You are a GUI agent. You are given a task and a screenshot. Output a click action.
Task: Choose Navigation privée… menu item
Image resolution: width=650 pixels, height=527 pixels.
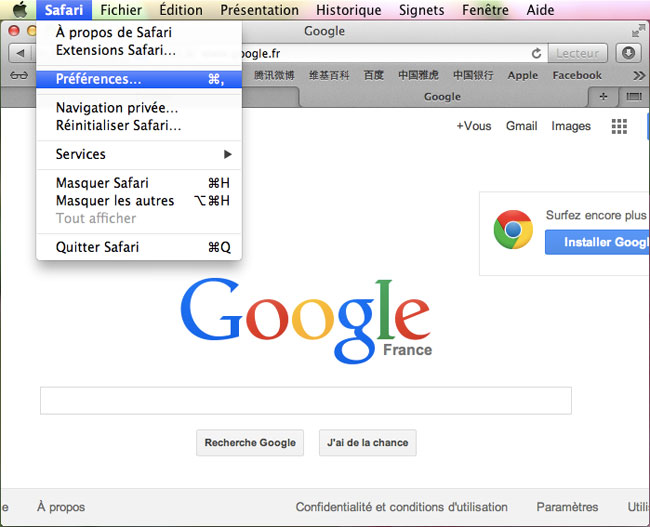(x=139, y=108)
